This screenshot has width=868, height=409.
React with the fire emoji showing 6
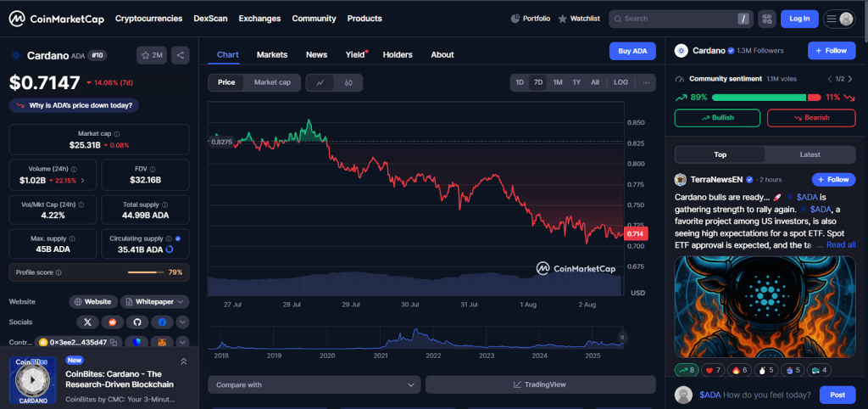coord(738,370)
